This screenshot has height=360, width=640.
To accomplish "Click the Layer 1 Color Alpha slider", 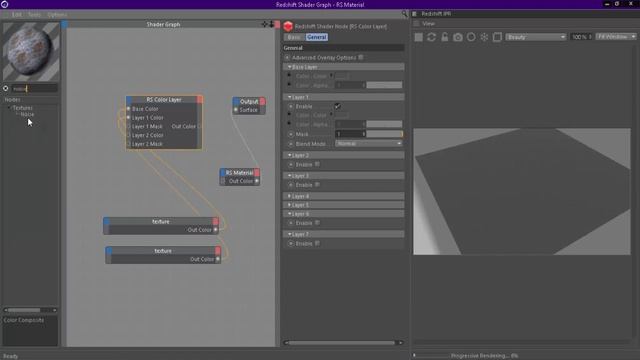I will pos(384,124).
